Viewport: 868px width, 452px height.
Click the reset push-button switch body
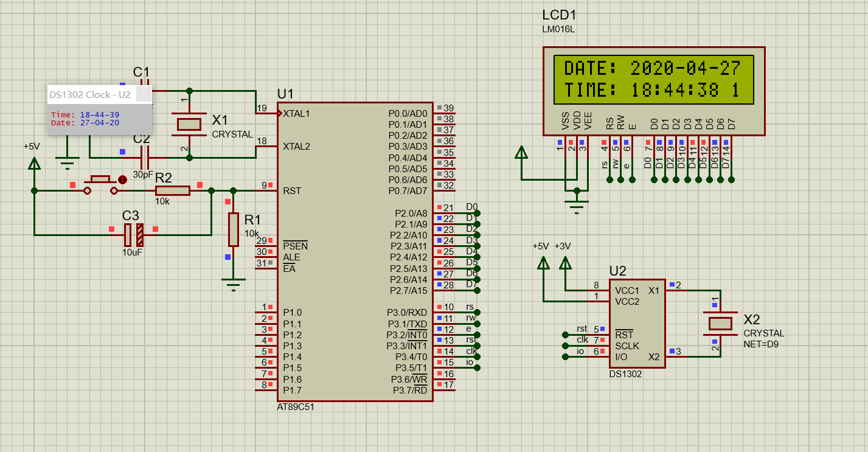pyautogui.click(x=100, y=185)
